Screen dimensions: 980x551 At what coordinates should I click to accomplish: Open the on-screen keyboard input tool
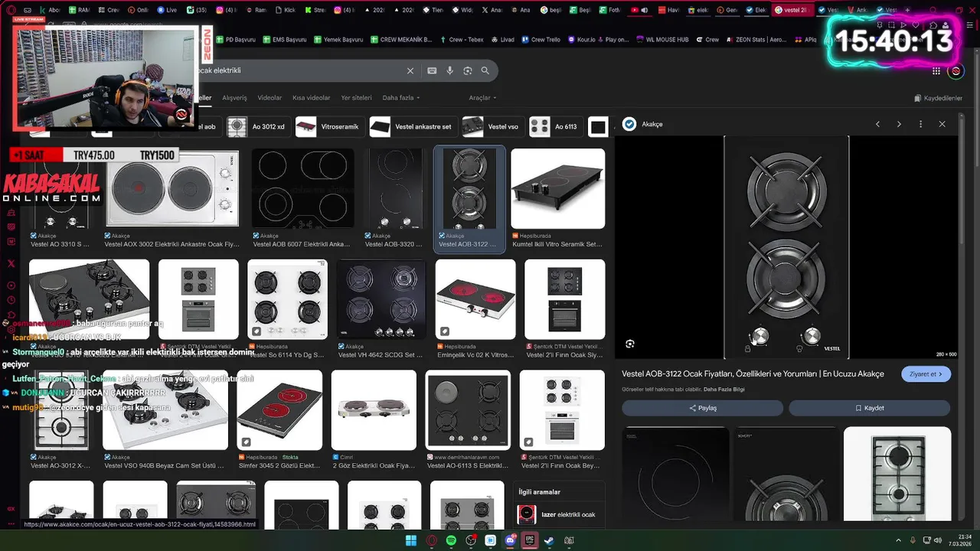tap(432, 70)
